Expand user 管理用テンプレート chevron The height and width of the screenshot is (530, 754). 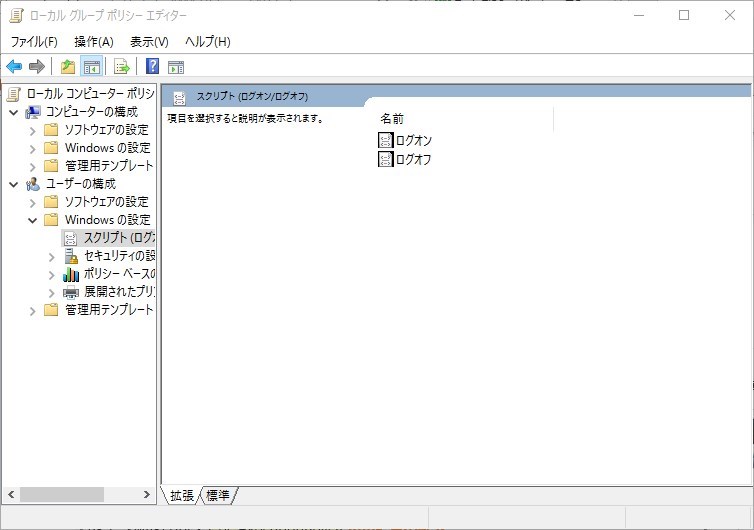tap(32, 311)
